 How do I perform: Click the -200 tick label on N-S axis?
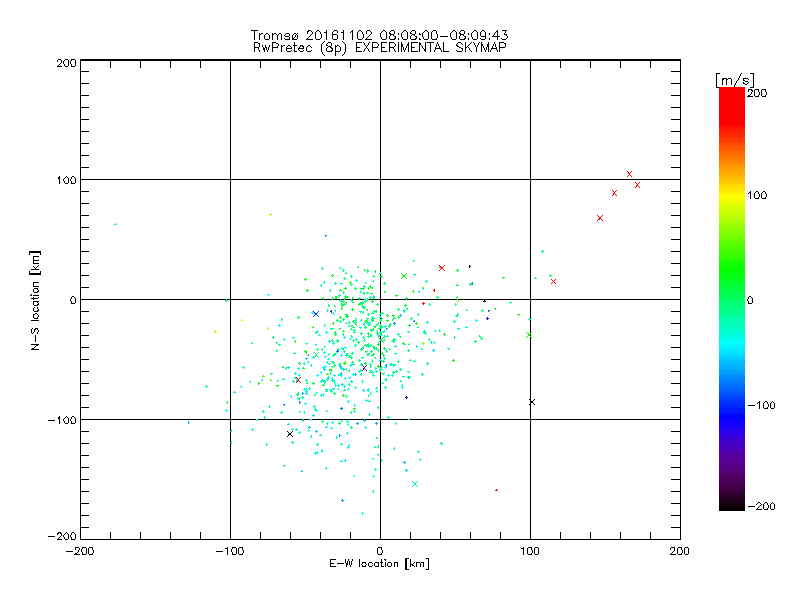(x=62, y=536)
